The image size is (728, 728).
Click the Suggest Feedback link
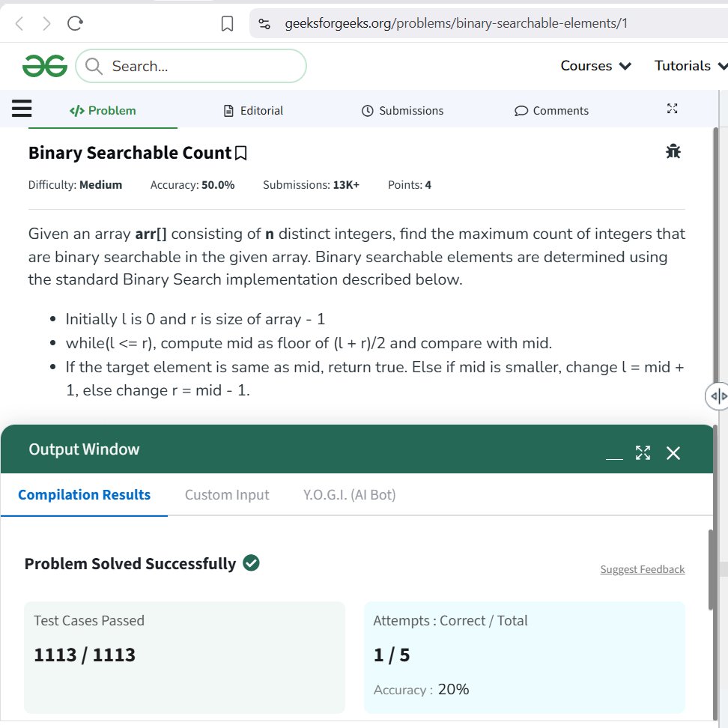(642, 569)
